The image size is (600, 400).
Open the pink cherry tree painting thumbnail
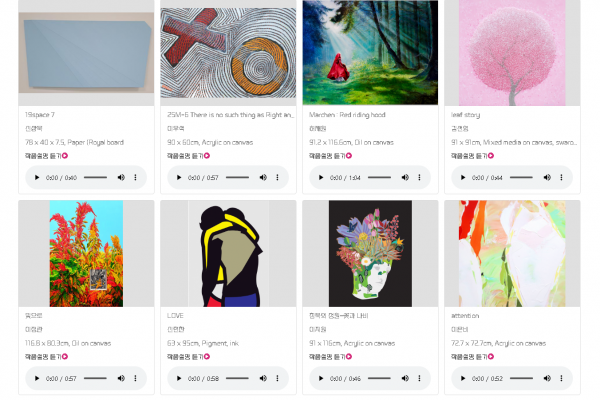(x=512, y=53)
